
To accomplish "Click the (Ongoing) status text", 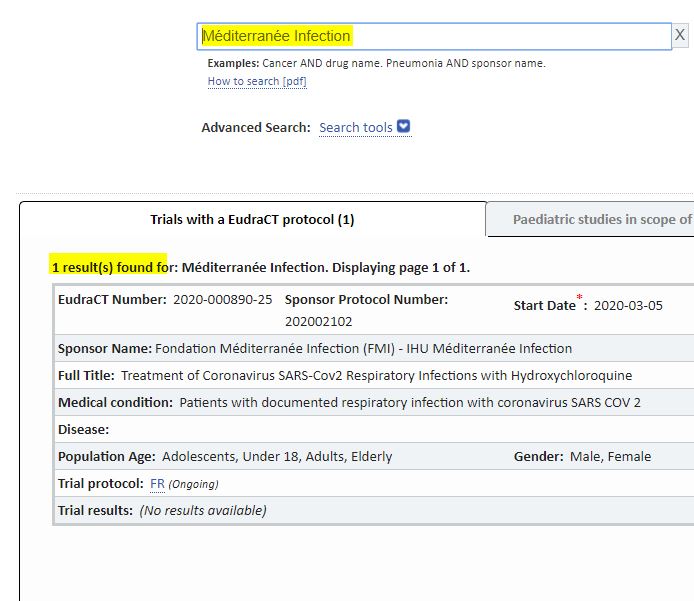I will (x=193, y=484).
